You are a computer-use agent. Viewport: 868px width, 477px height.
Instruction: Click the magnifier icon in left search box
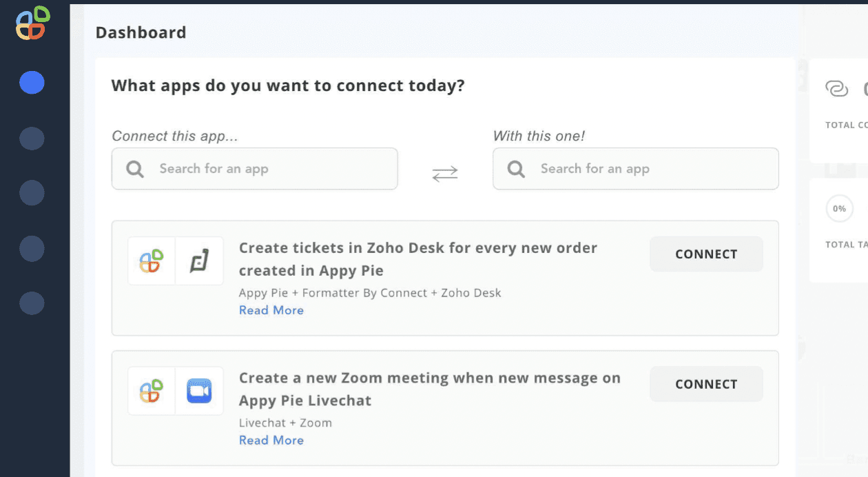[x=135, y=169]
